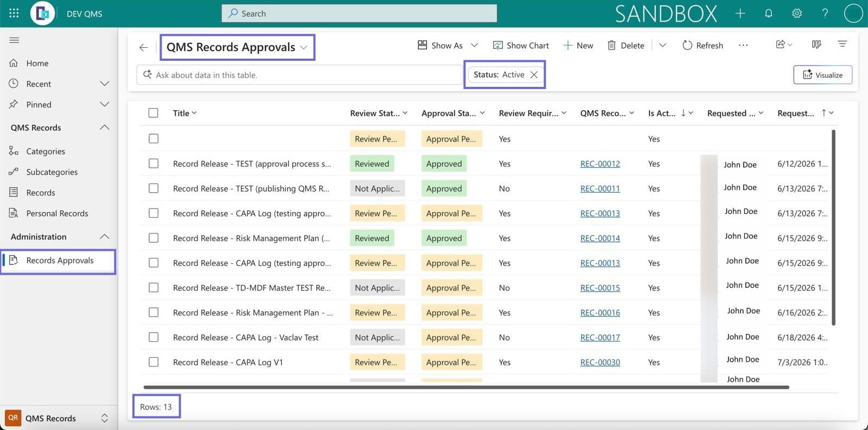The height and width of the screenshot is (430, 868).
Task: Open Records Approvals in sidebar
Action: [x=59, y=261]
